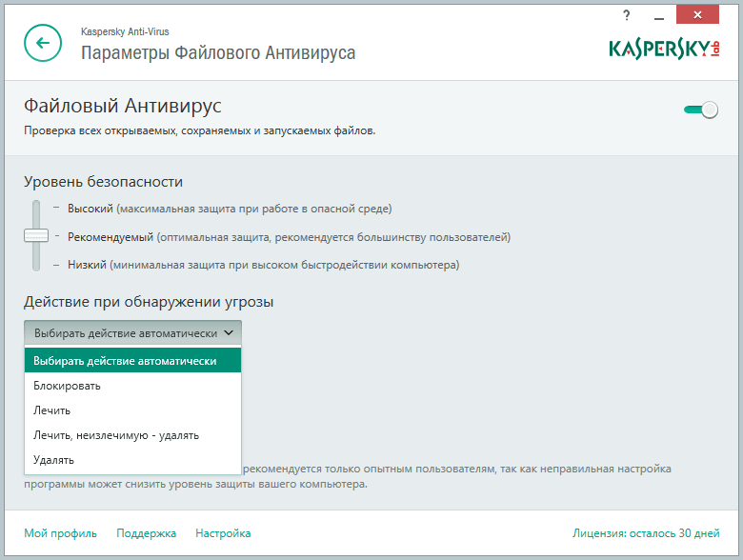Choose 'Блокировать' from the dropdown list
This screenshot has width=743, height=560.
coord(132,386)
